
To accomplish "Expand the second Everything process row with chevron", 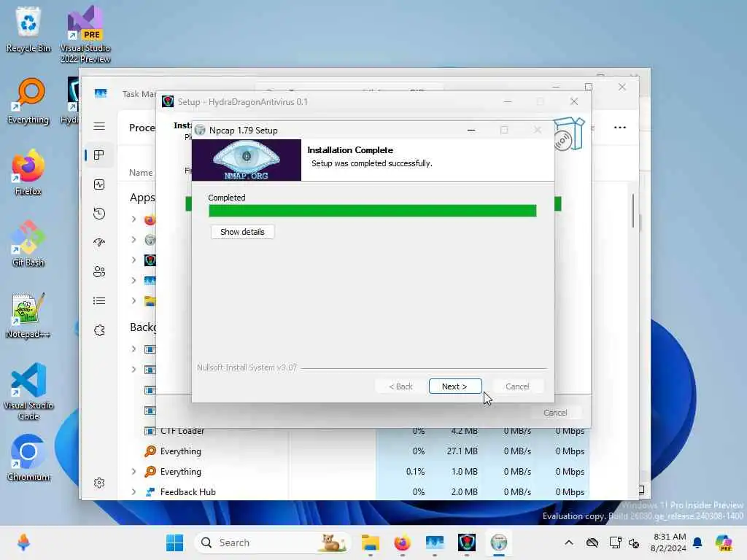I will tap(134, 472).
